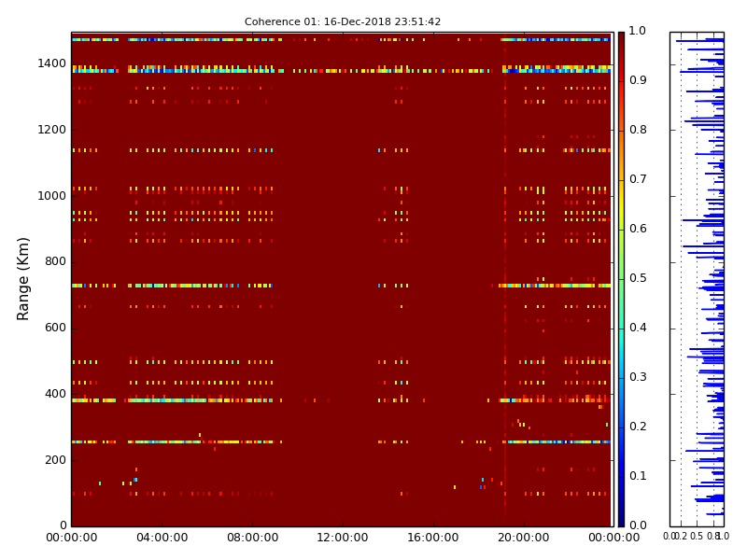Click the colorbar 0.3 label
747x560 pixels.
click(638, 377)
